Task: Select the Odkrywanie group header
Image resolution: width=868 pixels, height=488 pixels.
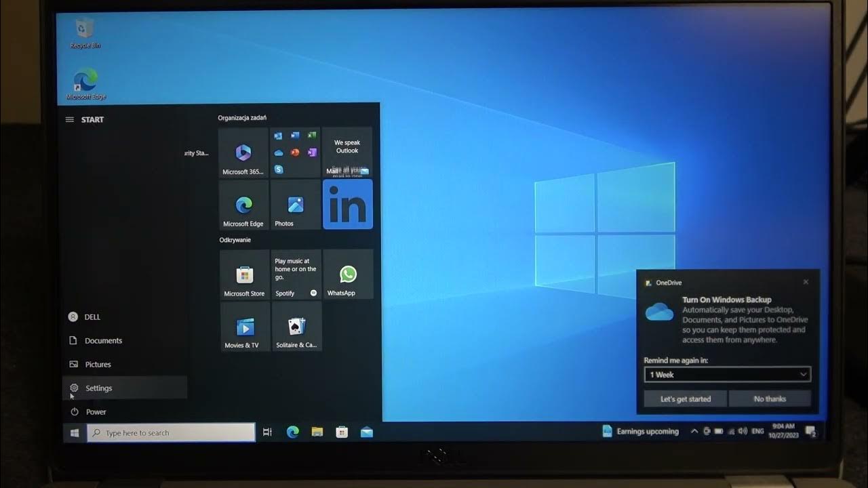Action: [235, 240]
